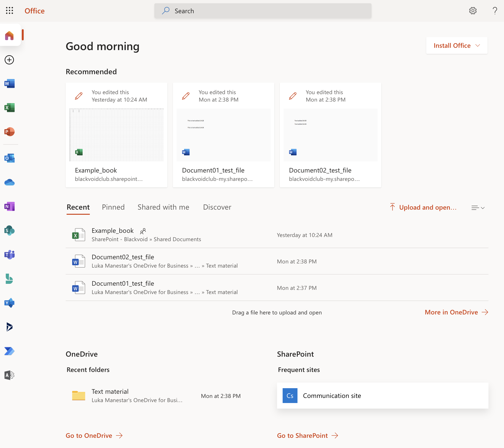Viewport: 504px width, 448px height.
Task: Open Document02_test_file in the recent list
Action: tap(277, 261)
